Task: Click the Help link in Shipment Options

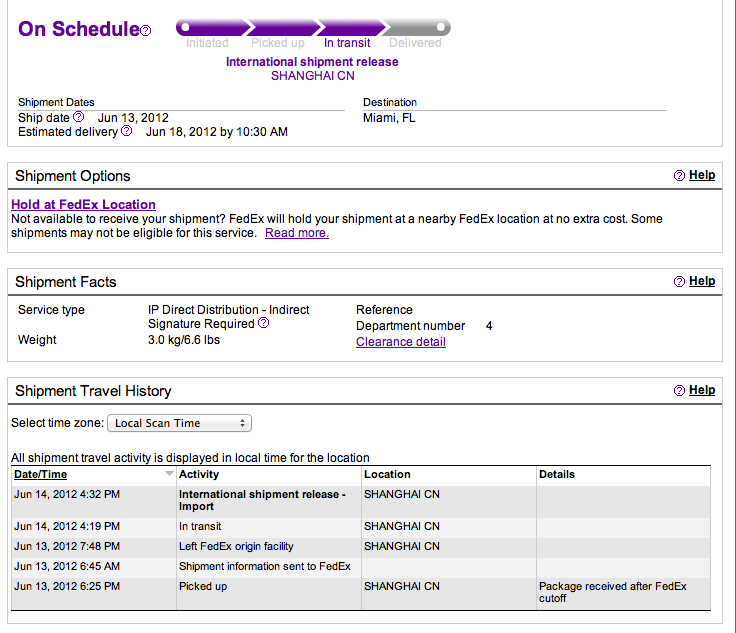Action: click(x=702, y=175)
